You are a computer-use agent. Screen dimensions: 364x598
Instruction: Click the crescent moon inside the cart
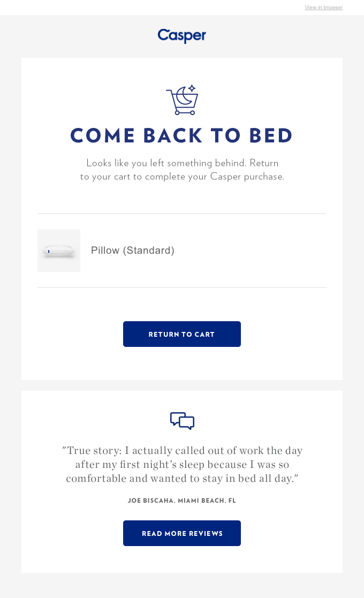pyautogui.click(x=186, y=95)
